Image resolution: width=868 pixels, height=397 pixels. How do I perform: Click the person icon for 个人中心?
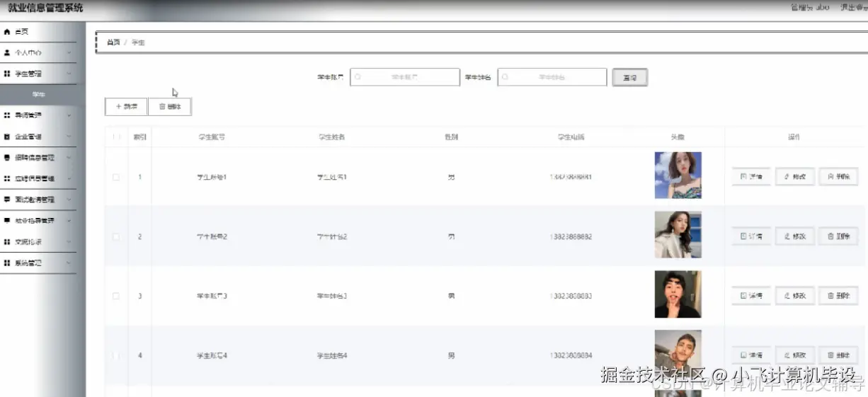tap(7, 52)
